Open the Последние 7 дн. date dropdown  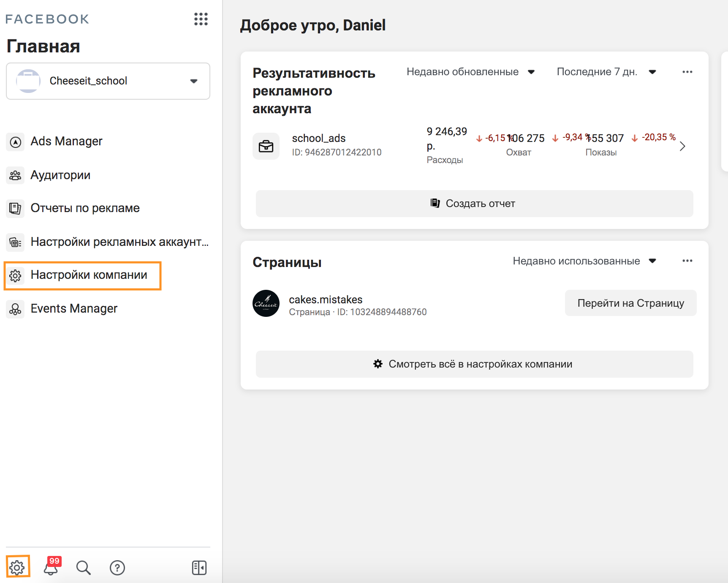[606, 72]
